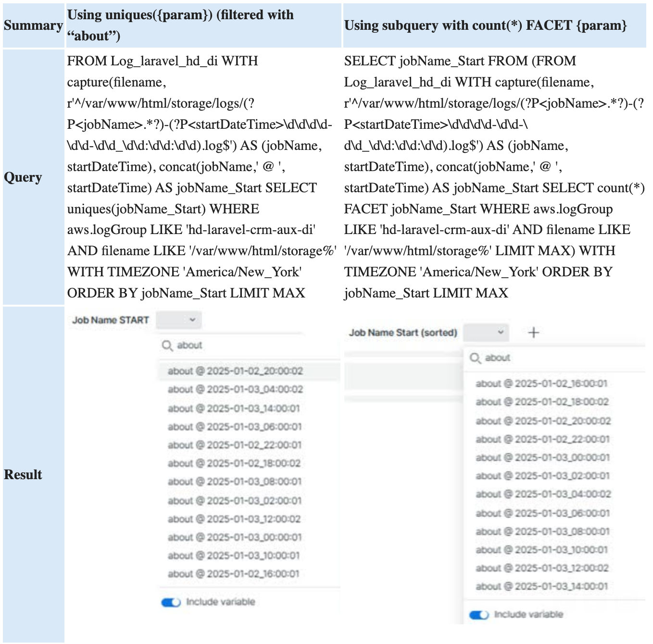
Task: Select 2025-01-03_04:00:02 in the Job Name START list
Action: [235, 389]
